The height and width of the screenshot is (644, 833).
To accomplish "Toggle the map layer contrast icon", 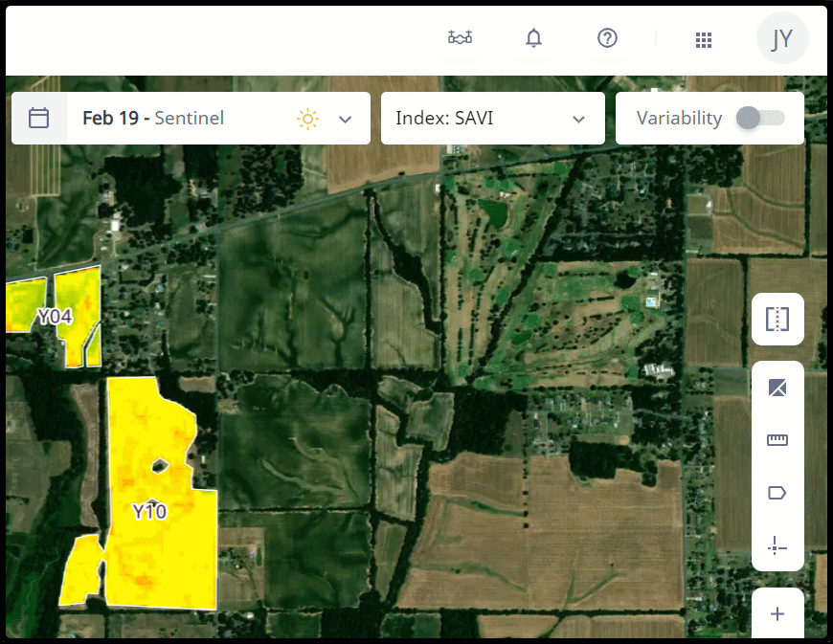I will tap(777, 388).
